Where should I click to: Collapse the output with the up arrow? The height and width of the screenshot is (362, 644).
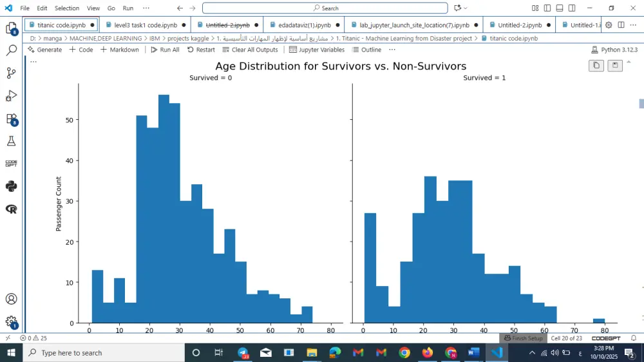click(x=629, y=62)
